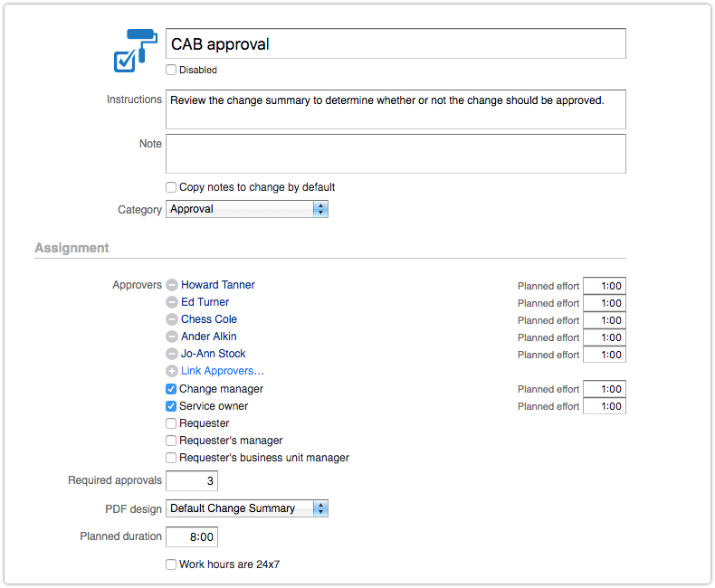Open the Category dropdown showing Approval

pos(247,209)
